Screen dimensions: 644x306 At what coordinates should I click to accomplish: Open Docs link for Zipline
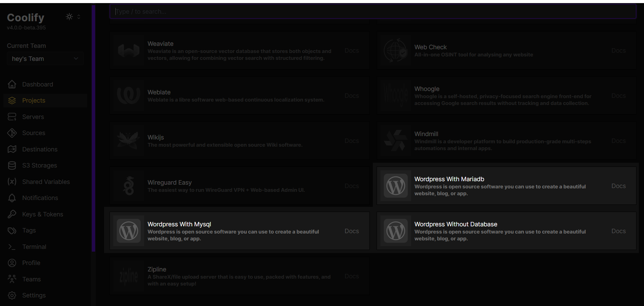[x=352, y=276]
